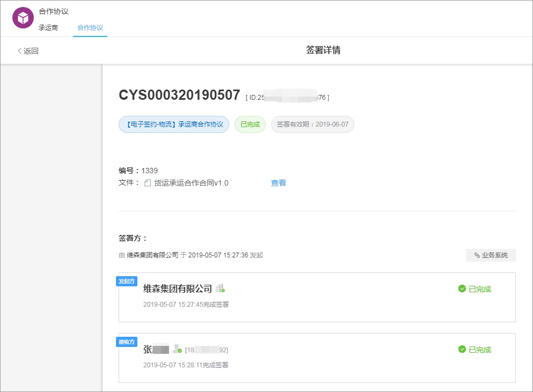Screen dimensions: 533x392
Task: Click the purple cube app logo
Action: click(x=23, y=18)
